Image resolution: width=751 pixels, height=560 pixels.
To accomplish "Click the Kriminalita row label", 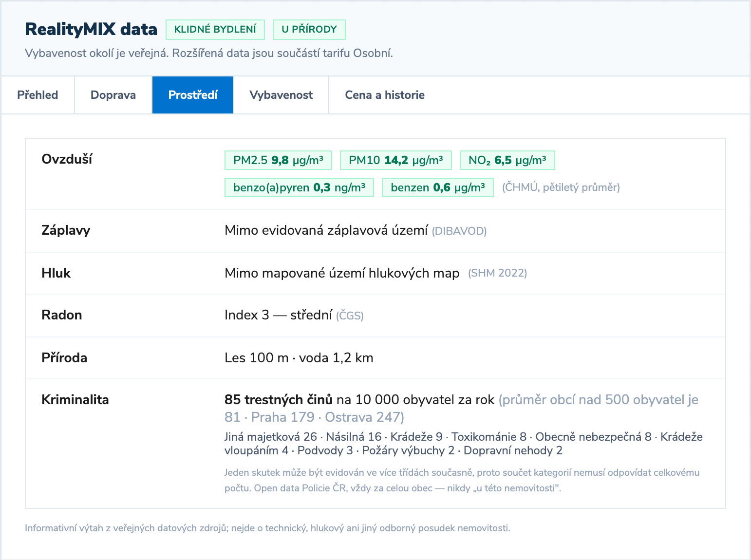I will click(75, 400).
